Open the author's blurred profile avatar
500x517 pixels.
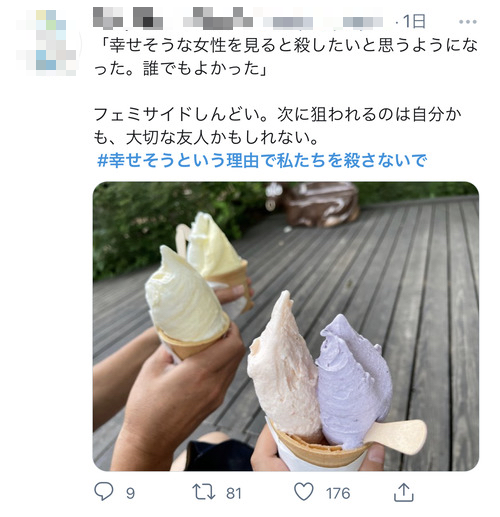[x=47, y=43]
